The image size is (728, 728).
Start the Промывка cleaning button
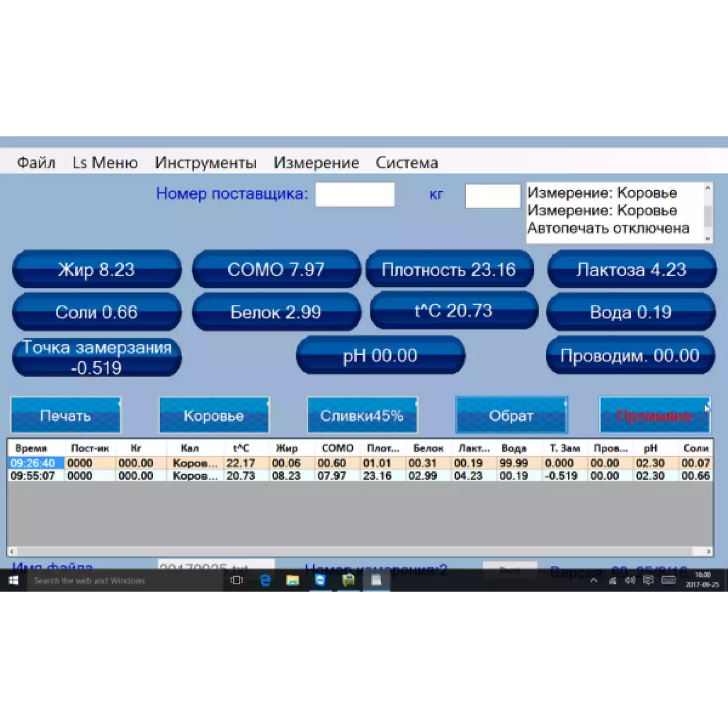[654, 415]
